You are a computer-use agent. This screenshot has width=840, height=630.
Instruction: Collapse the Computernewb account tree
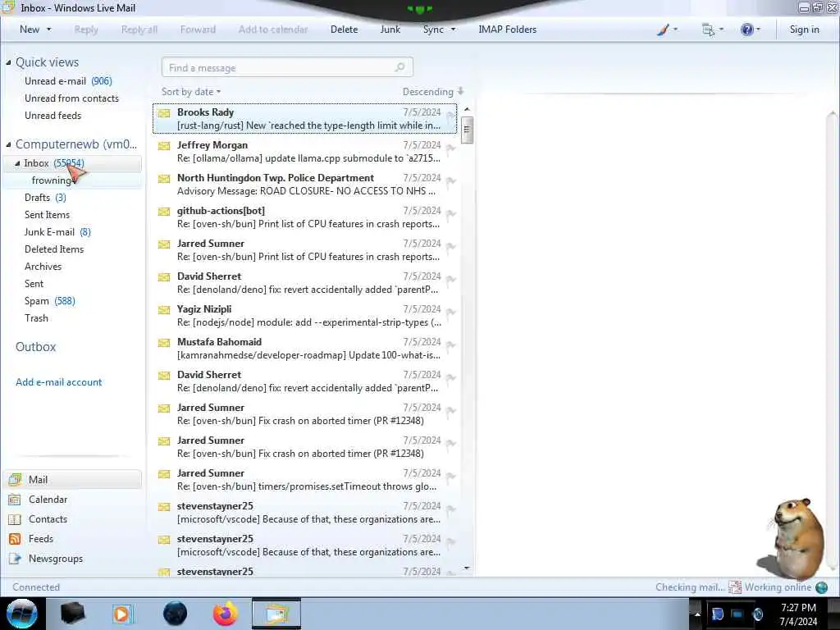click(x=8, y=144)
